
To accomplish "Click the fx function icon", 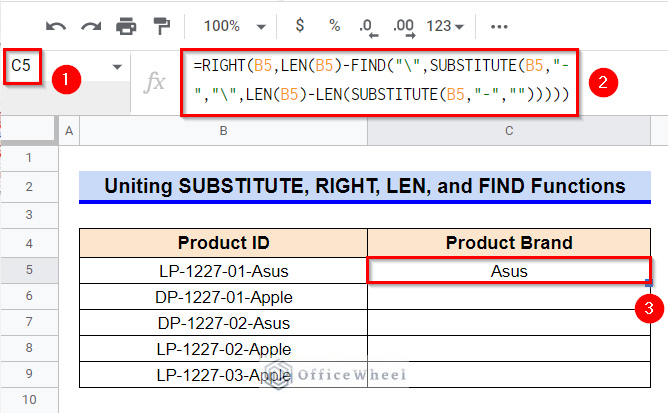I will [154, 82].
